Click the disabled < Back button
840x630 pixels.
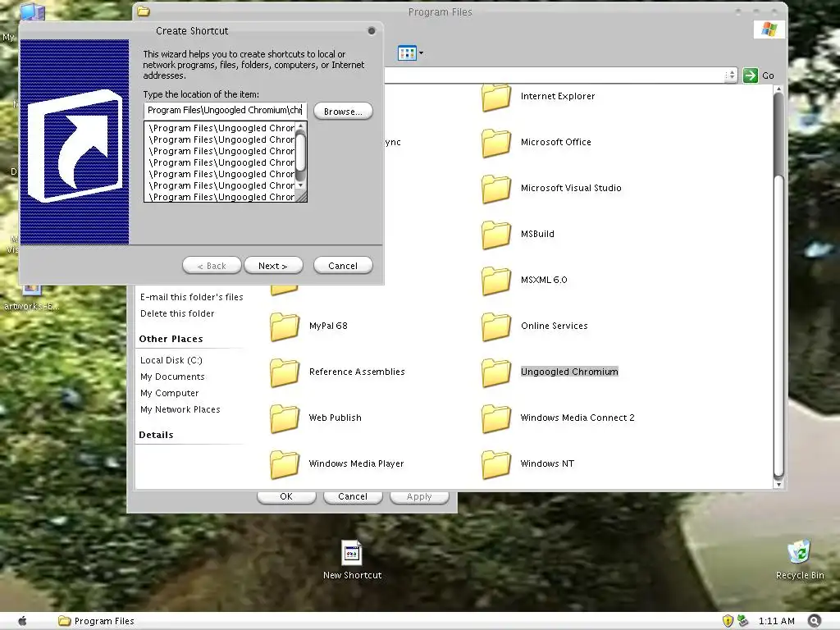tap(212, 266)
